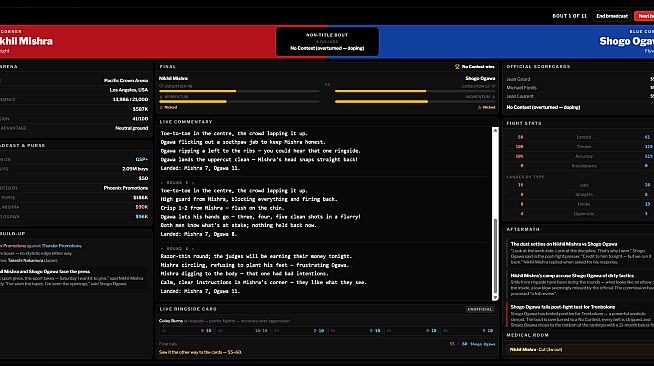
Task: Select judge Michael Fields' scorecard row
Action: pos(580,88)
